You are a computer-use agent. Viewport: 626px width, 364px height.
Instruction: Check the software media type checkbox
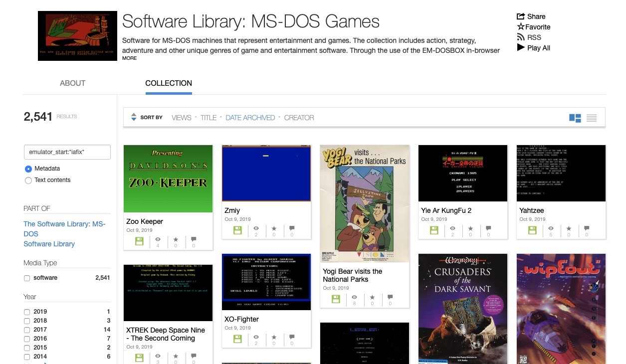point(27,278)
